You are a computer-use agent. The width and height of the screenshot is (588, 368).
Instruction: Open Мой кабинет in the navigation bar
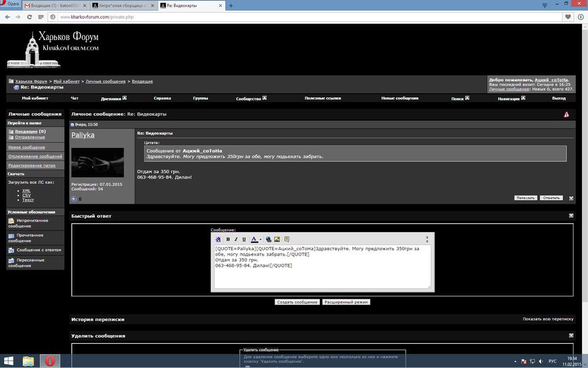(x=35, y=98)
